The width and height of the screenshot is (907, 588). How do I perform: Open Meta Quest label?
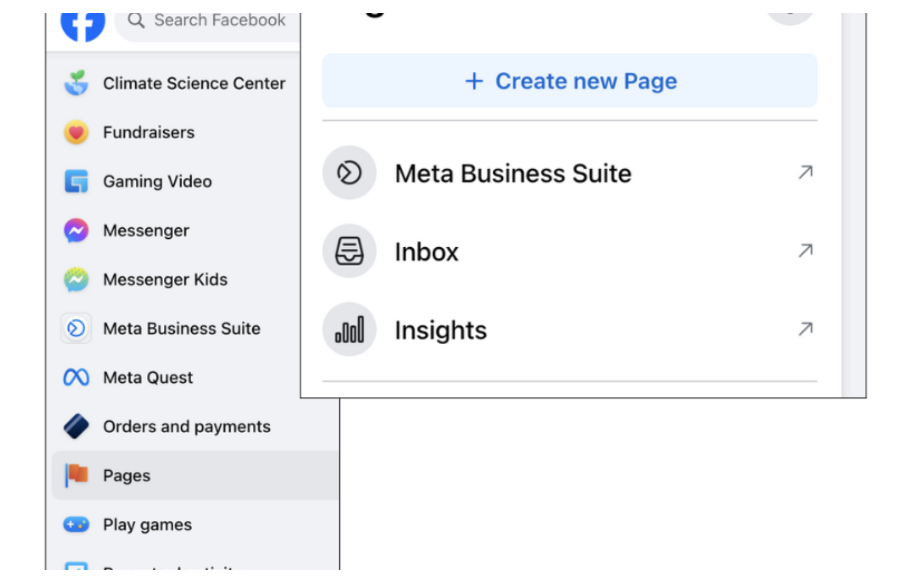tap(148, 378)
